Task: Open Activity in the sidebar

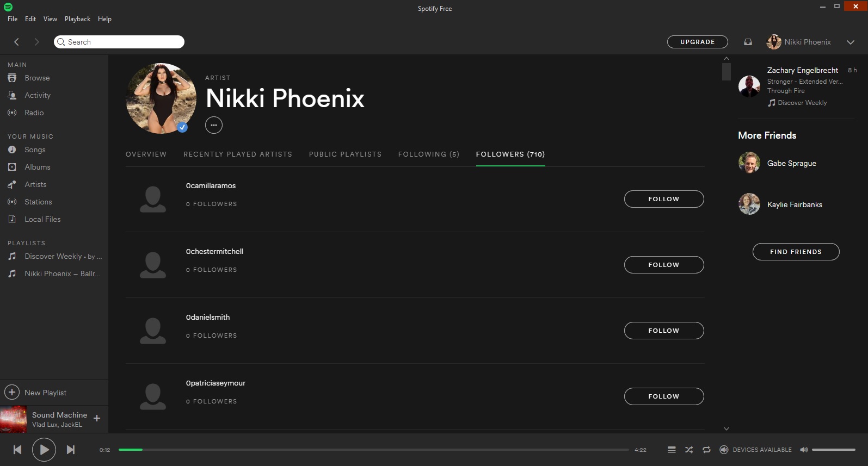Action: 37,95
